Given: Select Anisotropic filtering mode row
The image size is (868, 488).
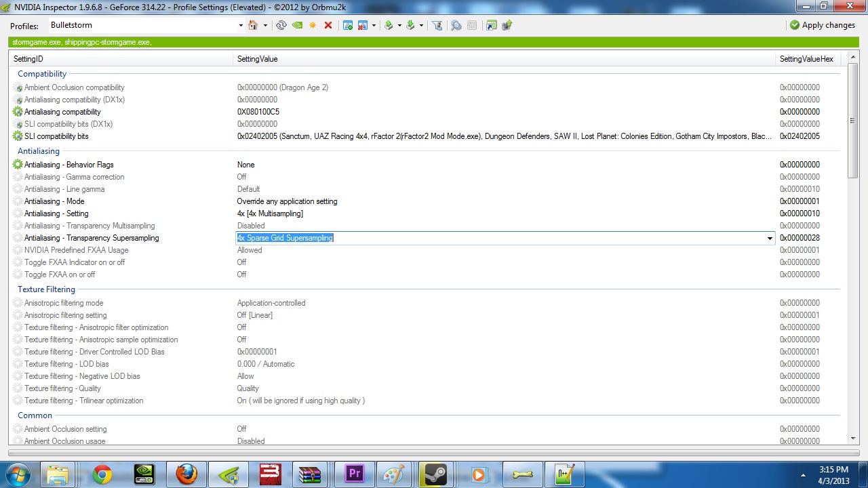Looking at the screenshot, I should (x=427, y=303).
